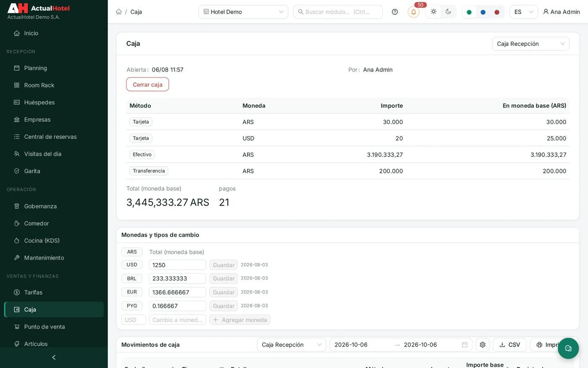588x368 pixels.
Task: Click the Agregar moneda button
Action: point(240,320)
